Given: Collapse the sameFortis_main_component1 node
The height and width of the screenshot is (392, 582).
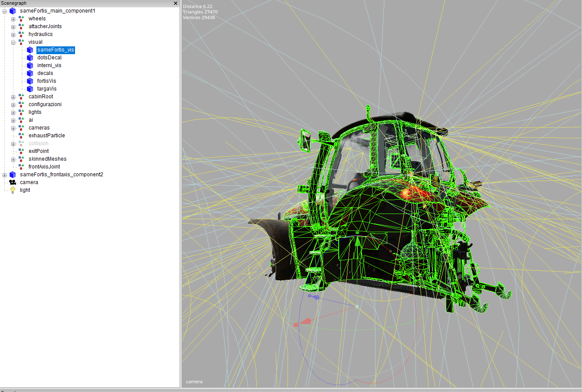Looking at the screenshot, I should tap(4, 11).
